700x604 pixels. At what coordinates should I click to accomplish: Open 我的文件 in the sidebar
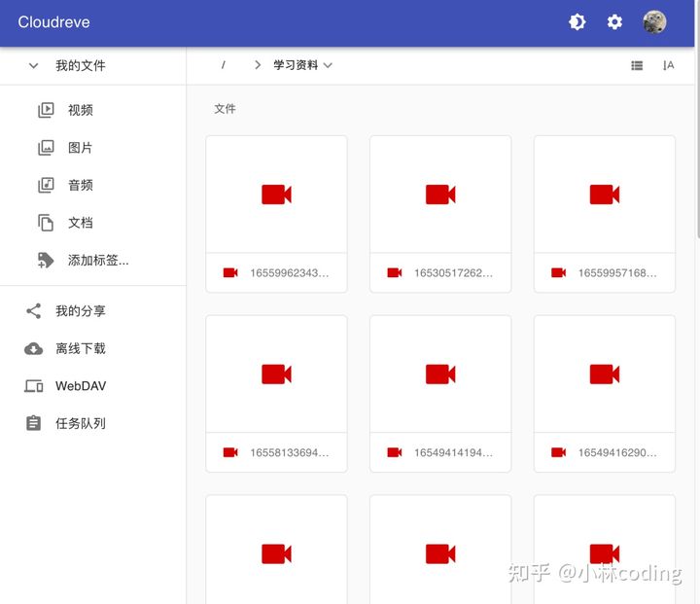pyautogui.click(x=81, y=66)
